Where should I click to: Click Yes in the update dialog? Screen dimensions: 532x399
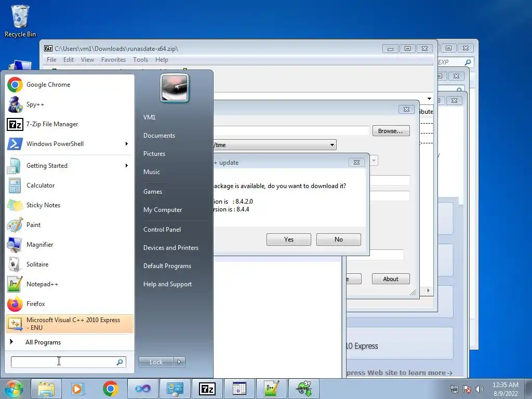click(289, 240)
